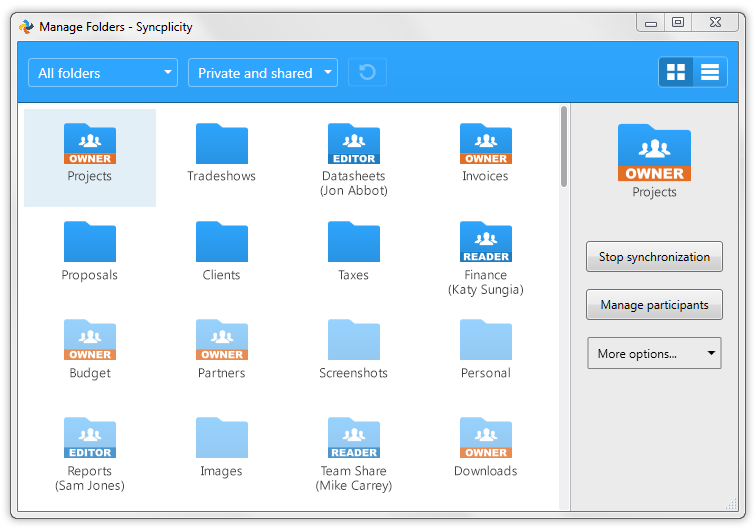Click the Finance reader folder icon
The height and width of the screenshot is (530, 755).
click(x=485, y=243)
